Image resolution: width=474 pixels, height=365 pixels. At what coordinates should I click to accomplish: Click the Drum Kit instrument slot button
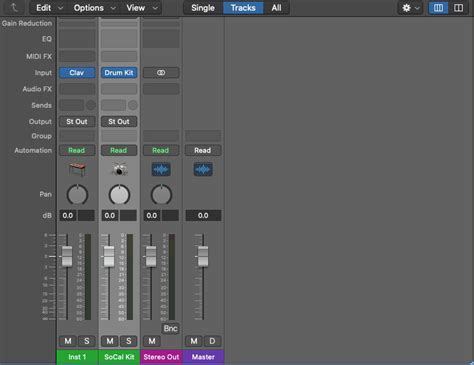[x=119, y=73]
